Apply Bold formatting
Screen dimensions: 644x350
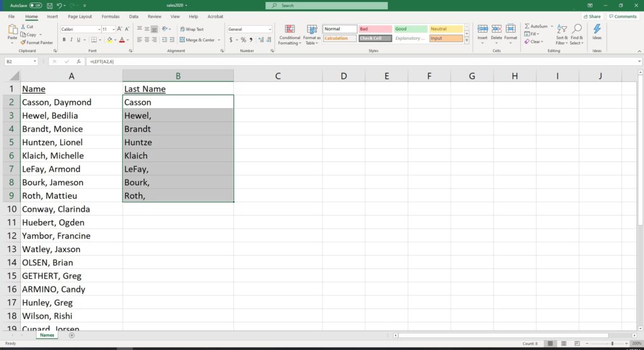click(64, 40)
